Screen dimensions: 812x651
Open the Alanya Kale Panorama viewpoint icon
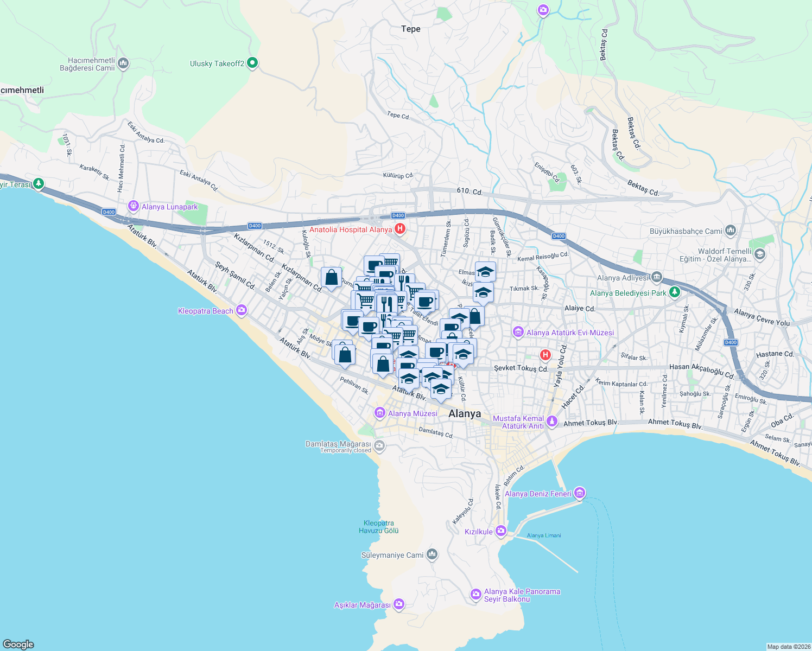click(x=476, y=595)
